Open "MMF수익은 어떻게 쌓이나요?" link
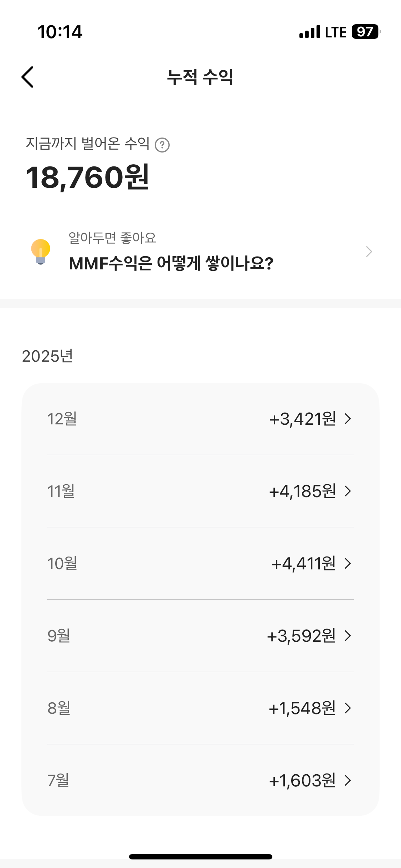 (x=171, y=263)
